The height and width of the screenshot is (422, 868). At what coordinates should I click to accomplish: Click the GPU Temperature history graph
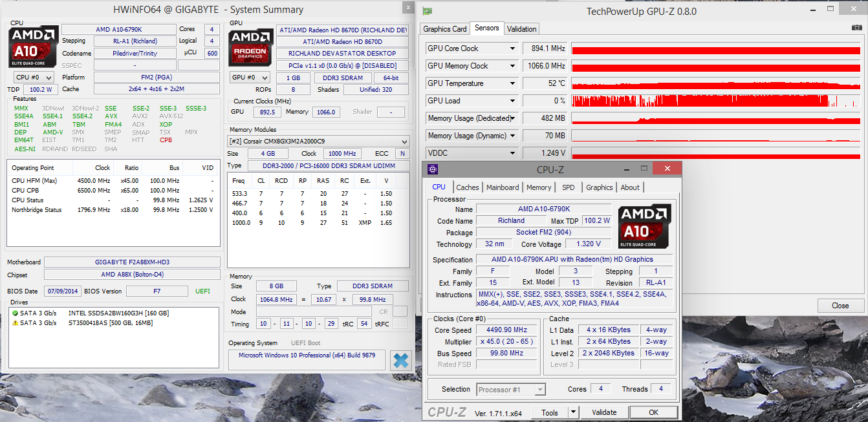pyautogui.click(x=717, y=83)
